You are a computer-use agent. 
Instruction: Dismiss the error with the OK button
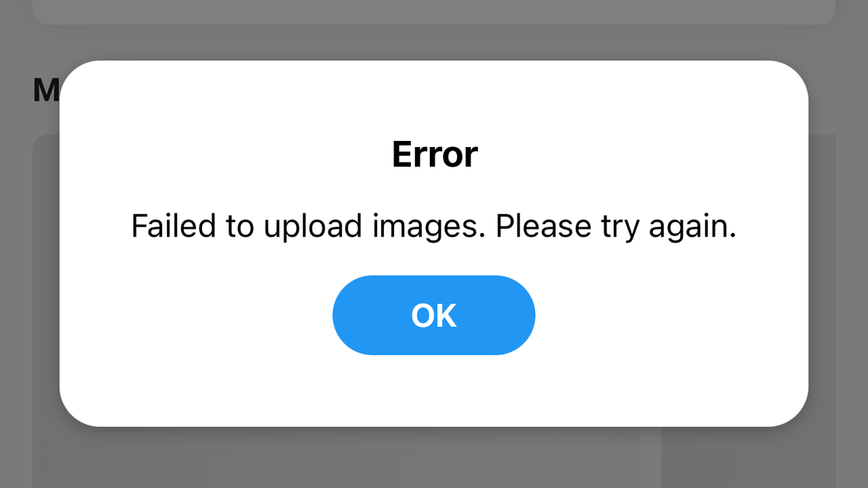pyautogui.click(x=434, y=315)
